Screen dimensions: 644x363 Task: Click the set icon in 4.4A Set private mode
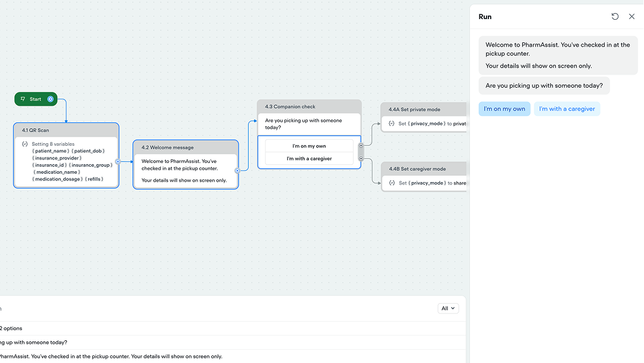(x=391, y=124)
